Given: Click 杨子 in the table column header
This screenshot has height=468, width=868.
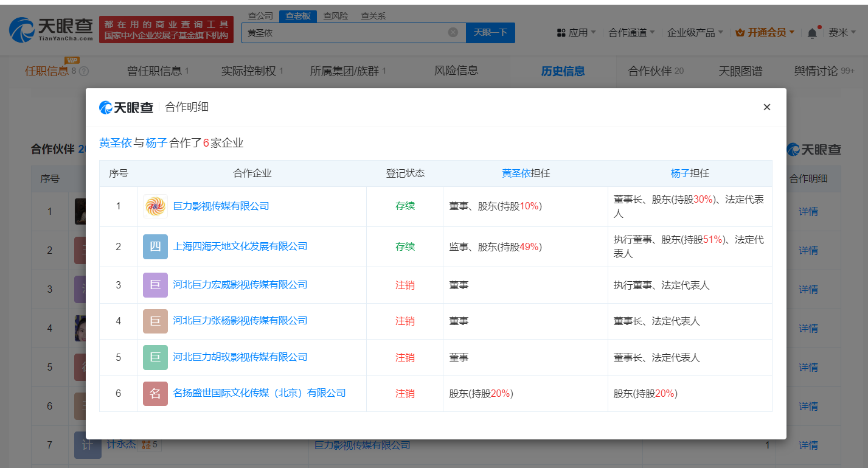Looking at the screenshot, I should tap(680, 173).
